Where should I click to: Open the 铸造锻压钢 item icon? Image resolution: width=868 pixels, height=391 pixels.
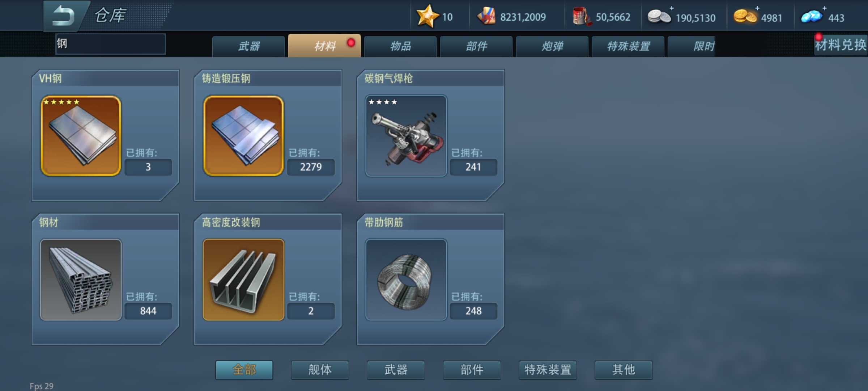243,136
